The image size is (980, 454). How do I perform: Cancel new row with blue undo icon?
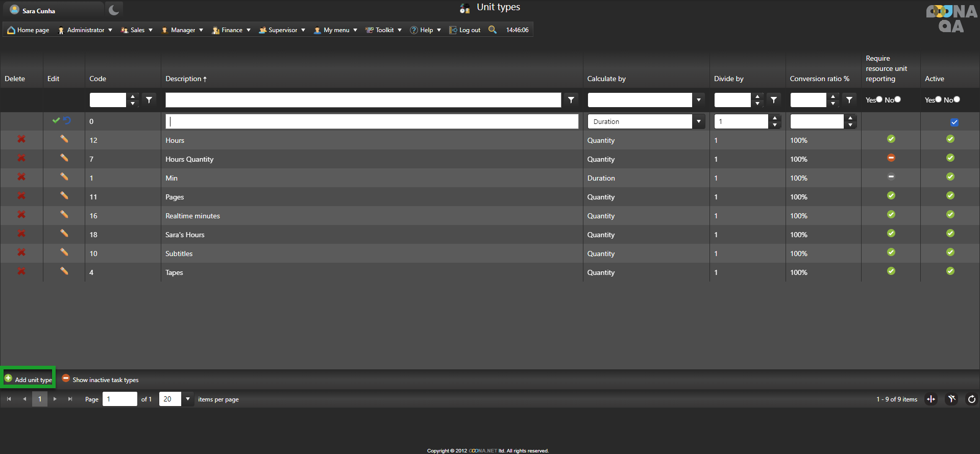point(67,120)
